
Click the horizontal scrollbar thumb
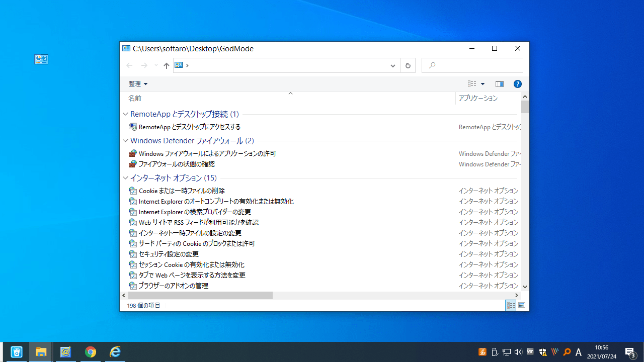click(200, 296)
